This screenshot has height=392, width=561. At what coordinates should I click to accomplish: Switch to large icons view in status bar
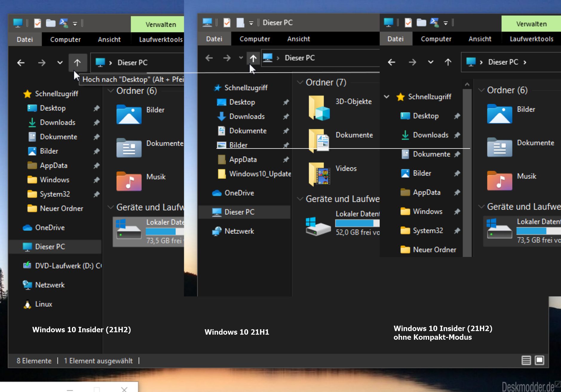(x=539, y=361)
